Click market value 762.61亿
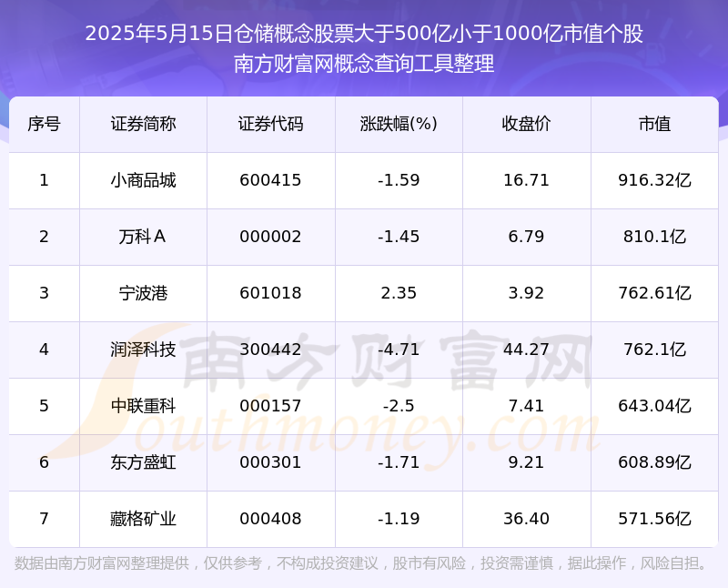 point(654,293)
